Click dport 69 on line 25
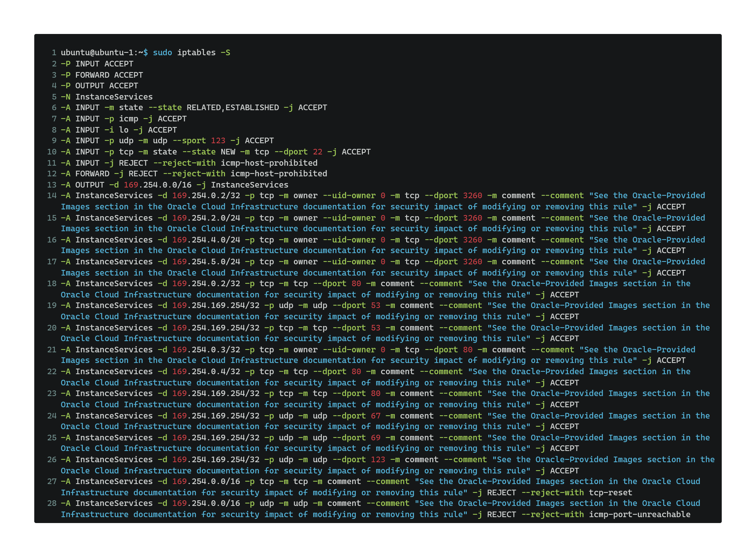The width and height of the screenshot is (756, 557). point(375,438)
